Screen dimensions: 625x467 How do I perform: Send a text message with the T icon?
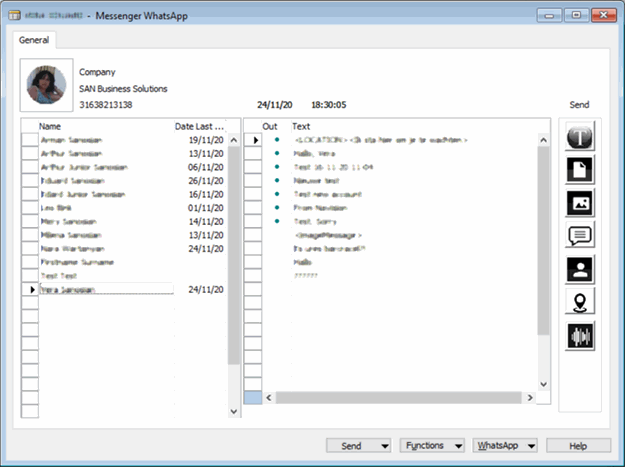[580, 137]
